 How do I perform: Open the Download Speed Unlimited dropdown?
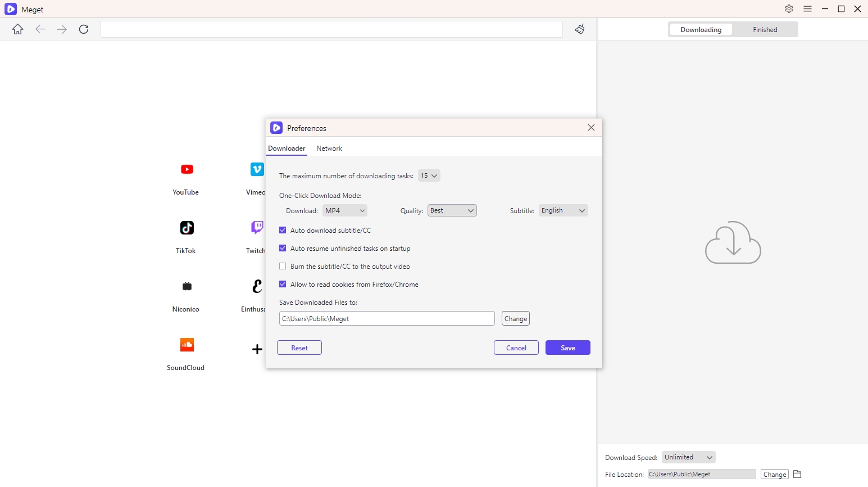(x=689, y=457)
